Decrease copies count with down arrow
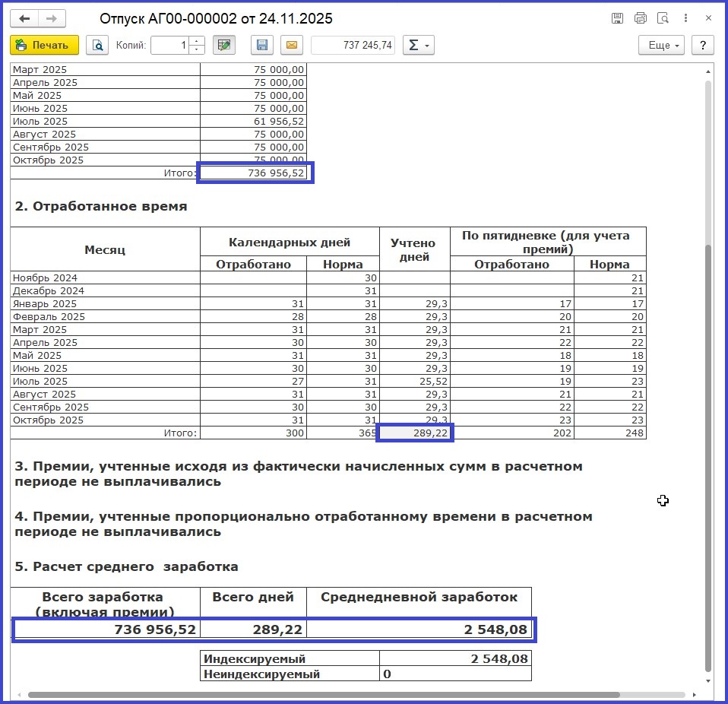This screenshot has height=704, width=728. pos(197,50)
